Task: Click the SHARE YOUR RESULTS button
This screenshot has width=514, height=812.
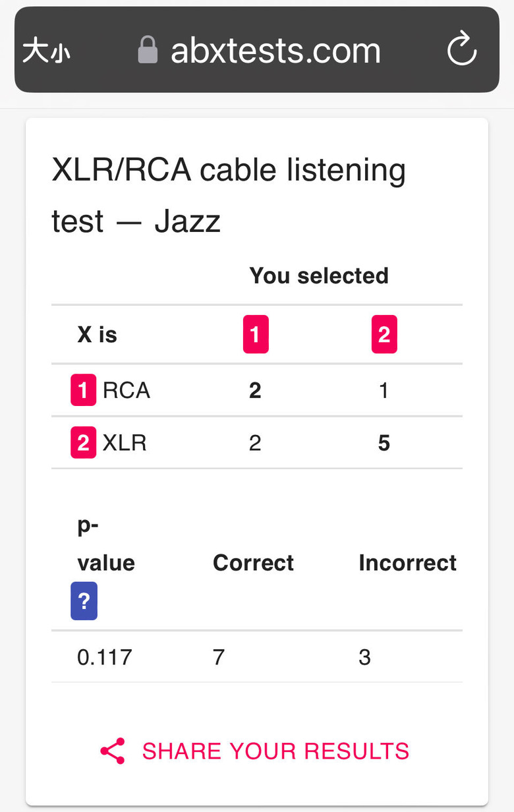Action: click(x=255, y=751)
